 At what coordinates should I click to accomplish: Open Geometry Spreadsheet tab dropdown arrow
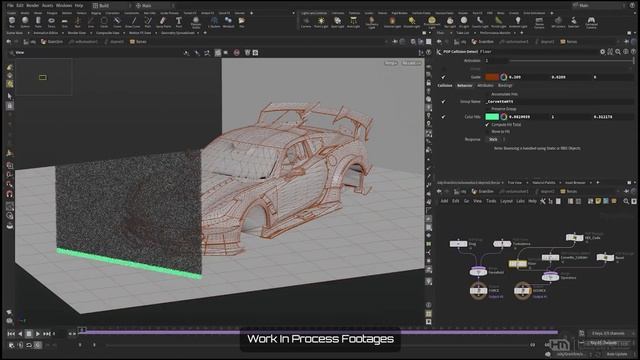coord(198,33)
